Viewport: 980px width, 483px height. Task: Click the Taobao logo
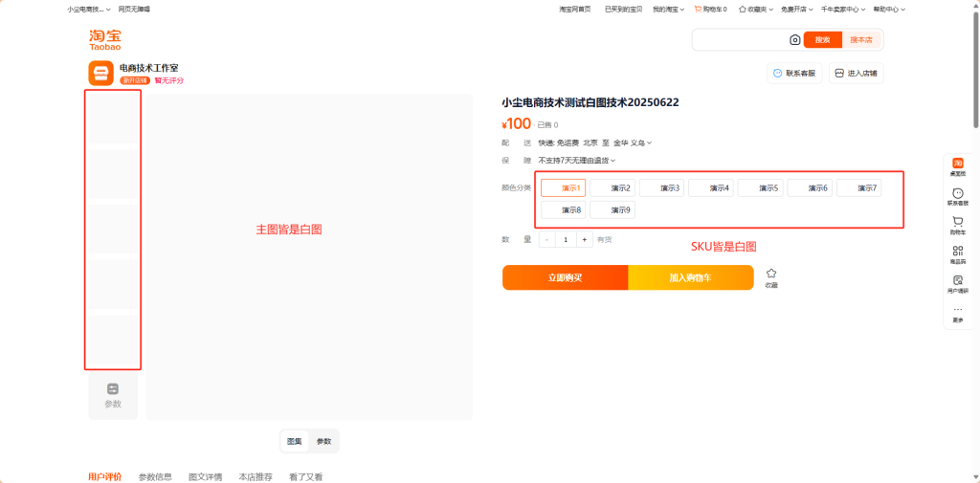pos(105,39)
